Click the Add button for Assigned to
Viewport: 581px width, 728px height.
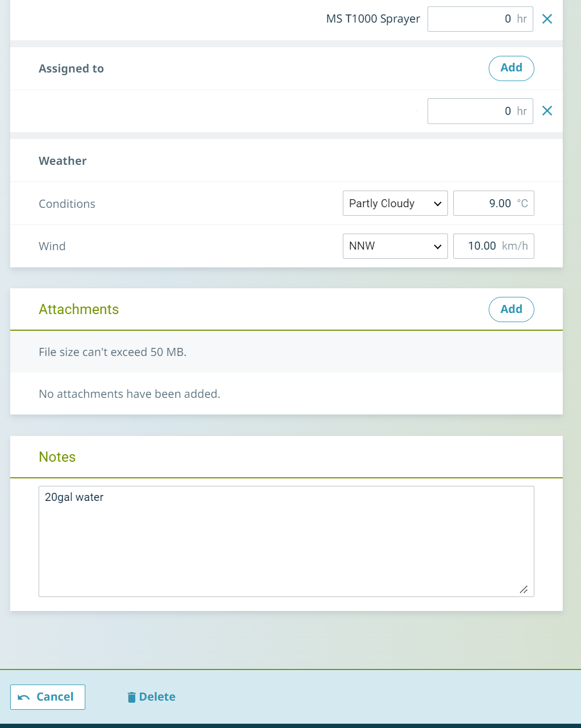pyautogui.click(x=511, y=68)
